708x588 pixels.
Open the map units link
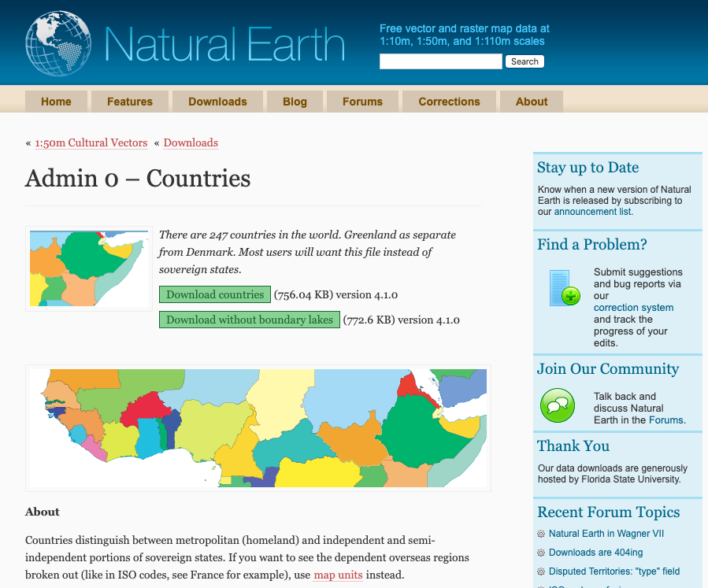[x=338, y=575]
